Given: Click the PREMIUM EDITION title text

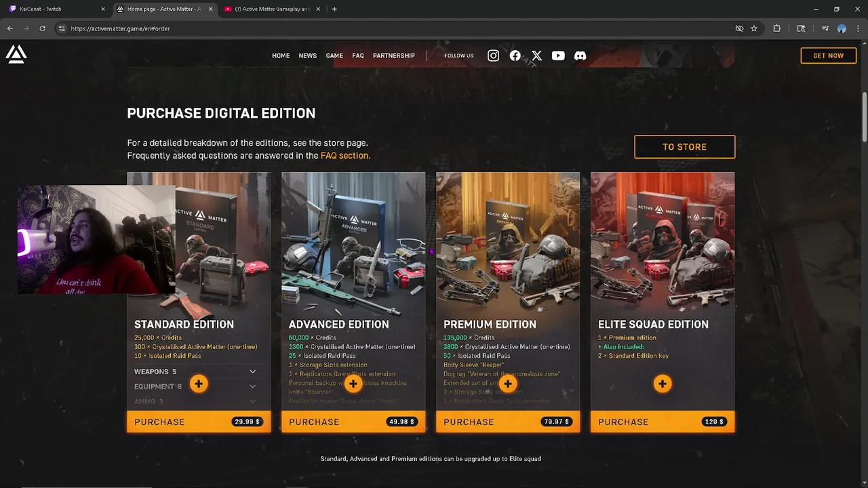Looking at the screenshot, I should pyautogui.click(x=490, y=325).
